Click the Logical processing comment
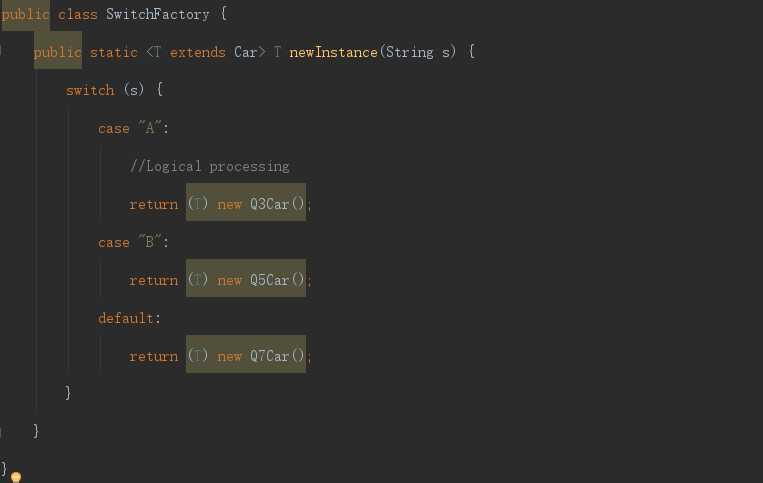This screenshot has height=483, width=763. coord(210,166)
